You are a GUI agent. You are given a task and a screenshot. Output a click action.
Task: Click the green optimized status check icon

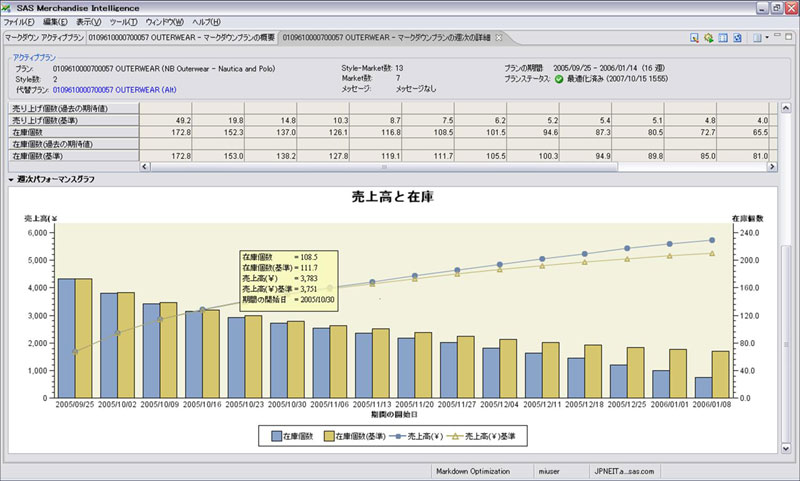click(559, 78)
